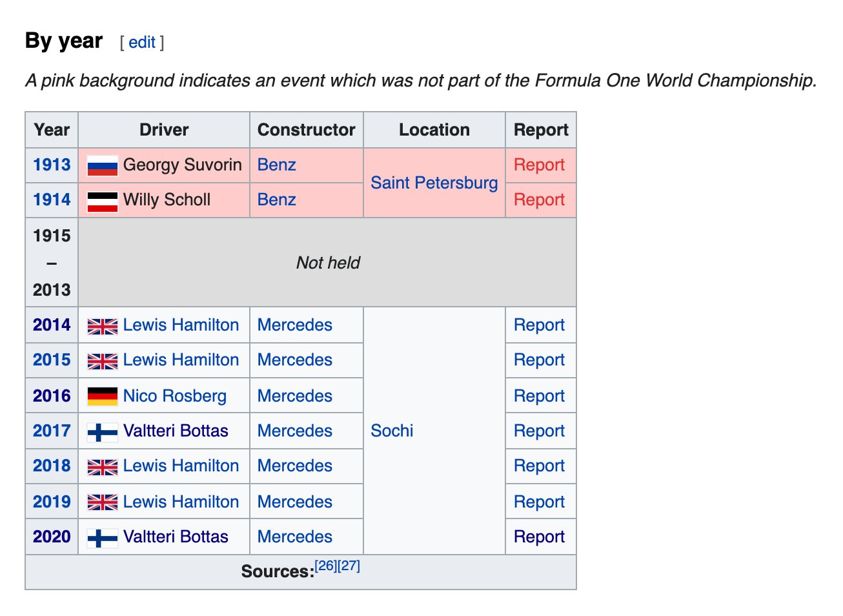
Task: Click the Location column header
Action: pyautogui.click(x=434, y=130)
